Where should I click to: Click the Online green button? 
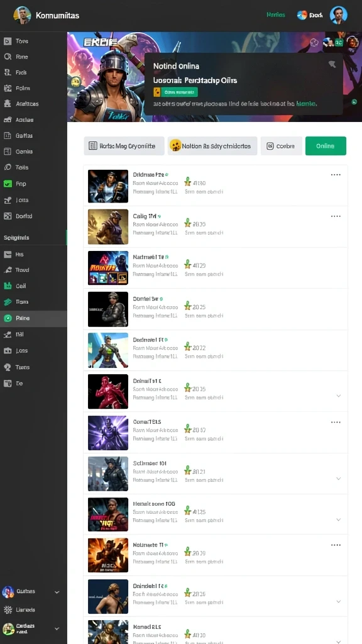click(x=326, y=146)
